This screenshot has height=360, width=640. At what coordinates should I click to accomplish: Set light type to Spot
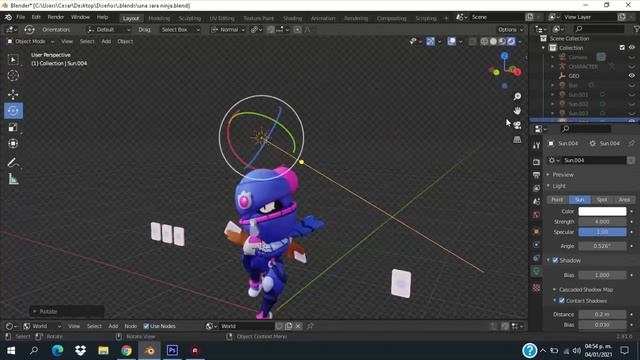coord(602,200)
